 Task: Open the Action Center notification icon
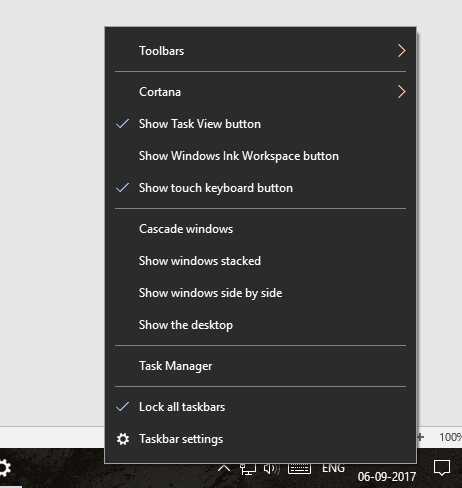click(x=442, y=468)
